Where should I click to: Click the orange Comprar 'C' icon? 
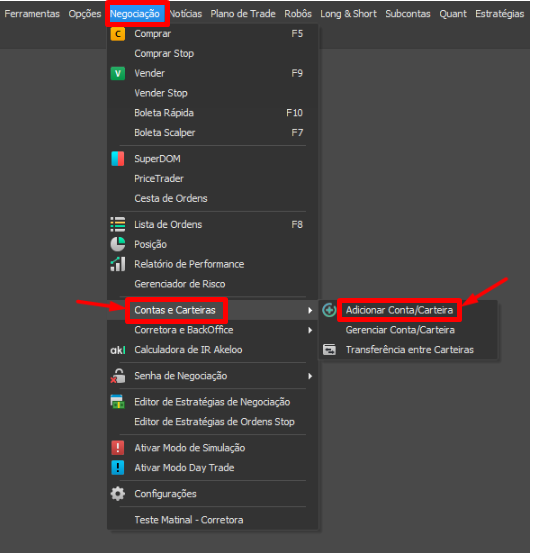(x=118, y=34)
